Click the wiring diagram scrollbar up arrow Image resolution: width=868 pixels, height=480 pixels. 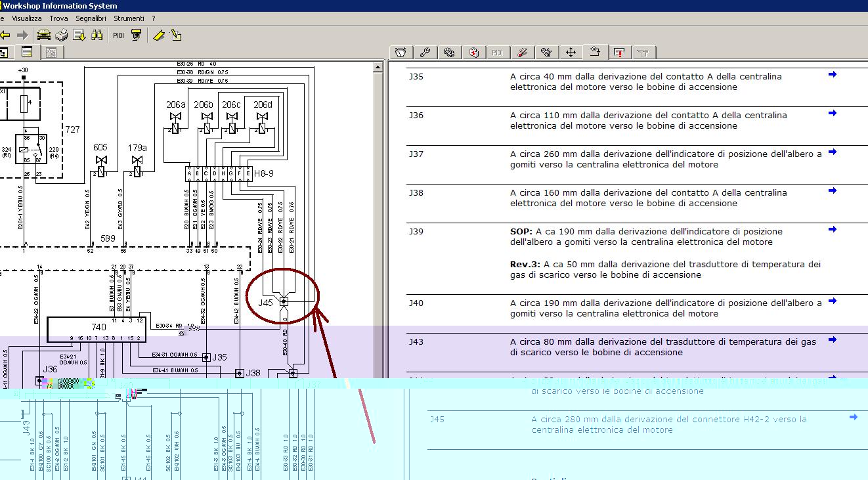(378, 67)
